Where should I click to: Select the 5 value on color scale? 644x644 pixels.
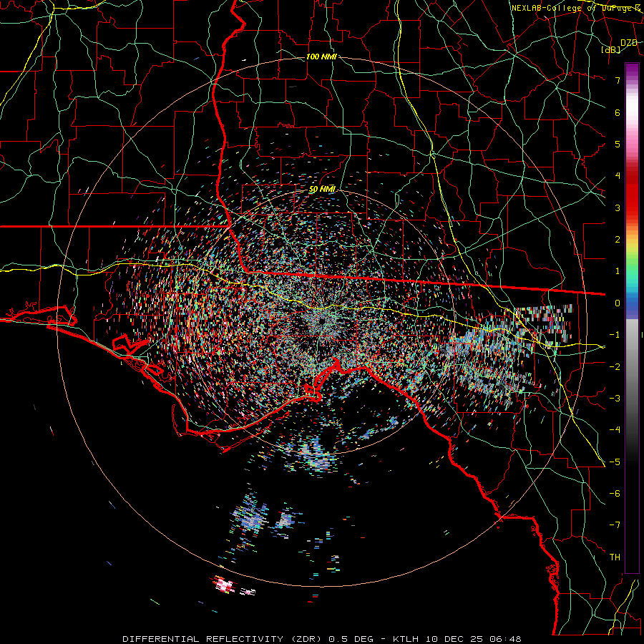618,144
